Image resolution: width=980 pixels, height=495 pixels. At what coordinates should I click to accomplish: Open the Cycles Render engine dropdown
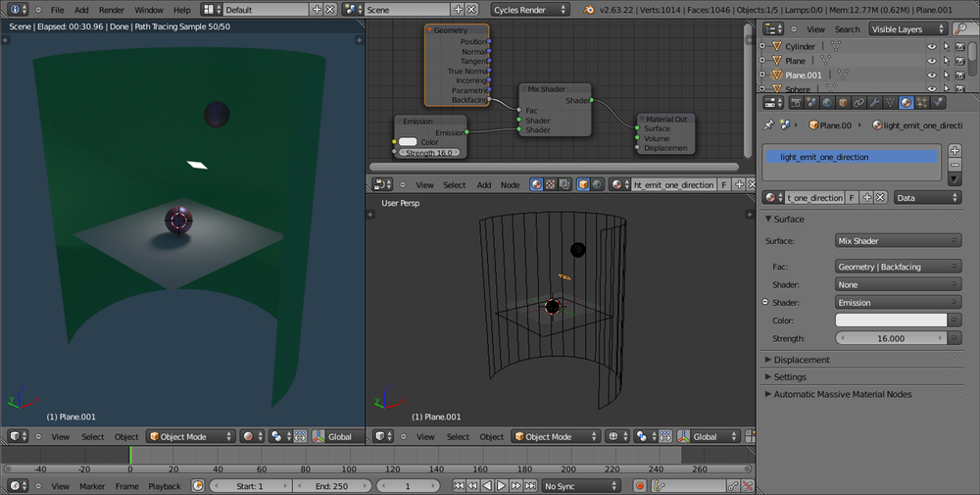[x=529, y=10]
